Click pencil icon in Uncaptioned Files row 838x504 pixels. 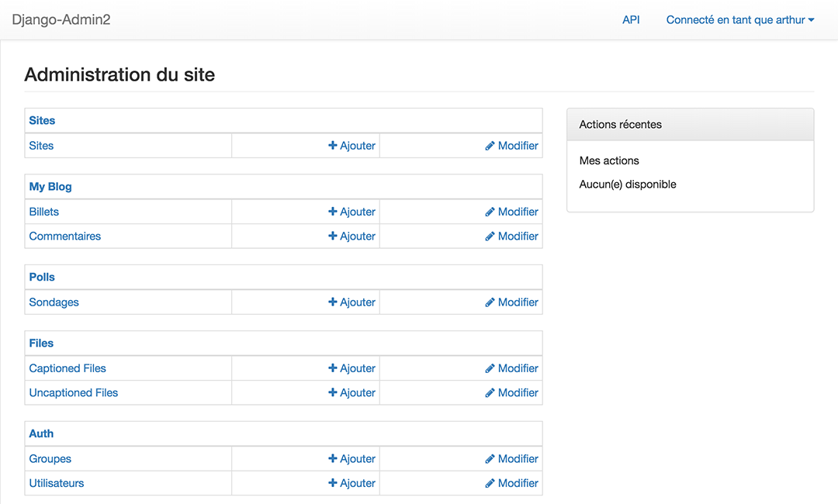point(490,393)
